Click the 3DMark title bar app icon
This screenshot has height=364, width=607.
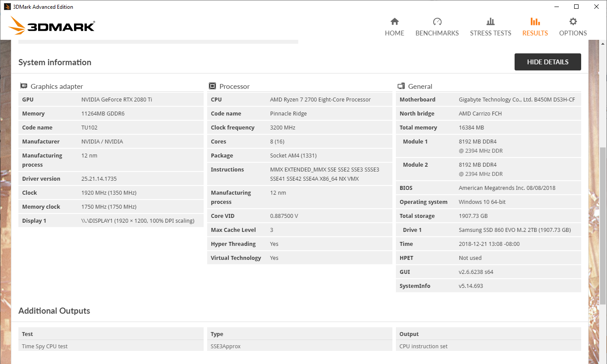pyautogui.click(x=7, y=7)
